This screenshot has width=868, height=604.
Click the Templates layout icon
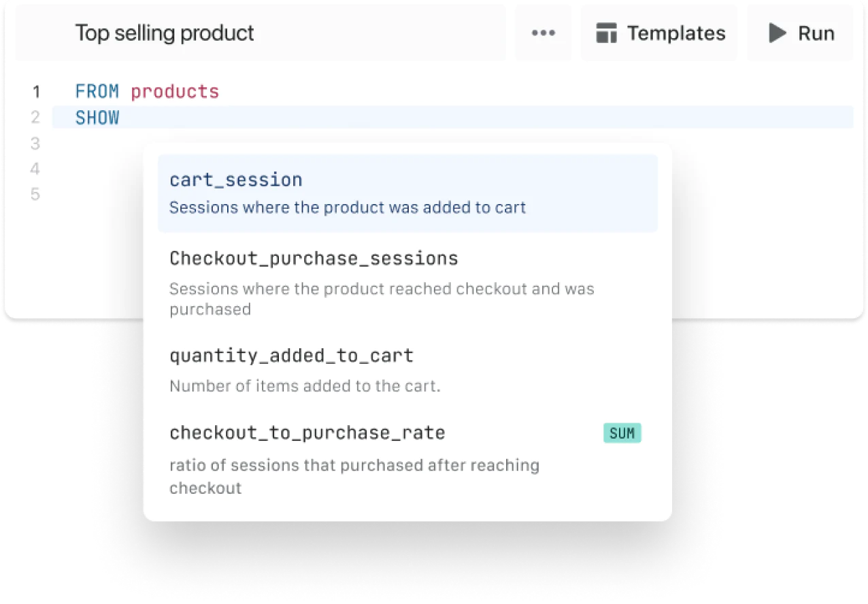pos(606,33)
